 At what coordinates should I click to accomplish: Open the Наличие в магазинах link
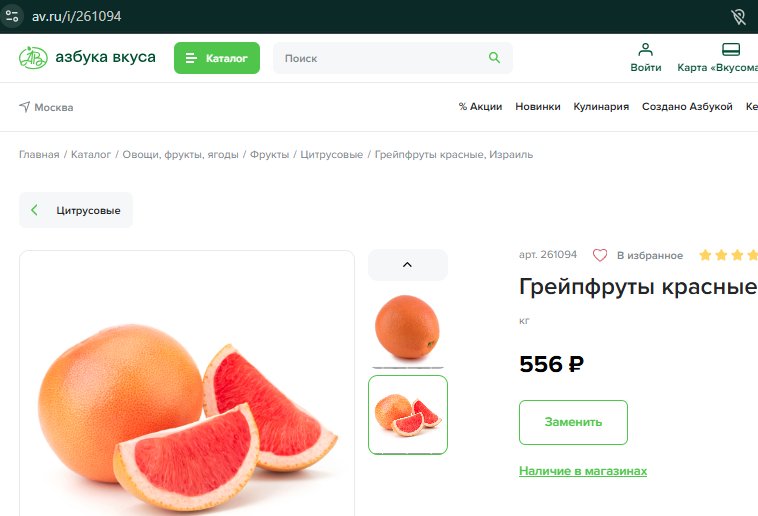pos(583,471)
